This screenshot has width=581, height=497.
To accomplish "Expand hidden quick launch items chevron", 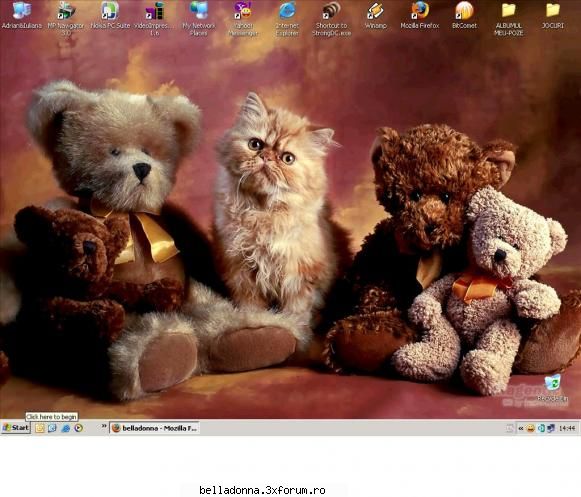I will pyautogui.click(x=104, y=426).
